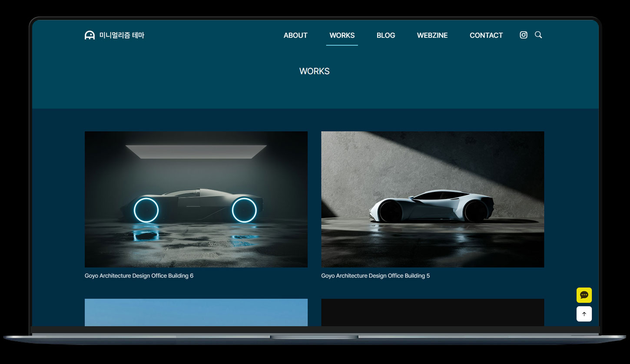Open the ABOUT menu item
This screenshot has width=630, height=364.
pos(295,36)
